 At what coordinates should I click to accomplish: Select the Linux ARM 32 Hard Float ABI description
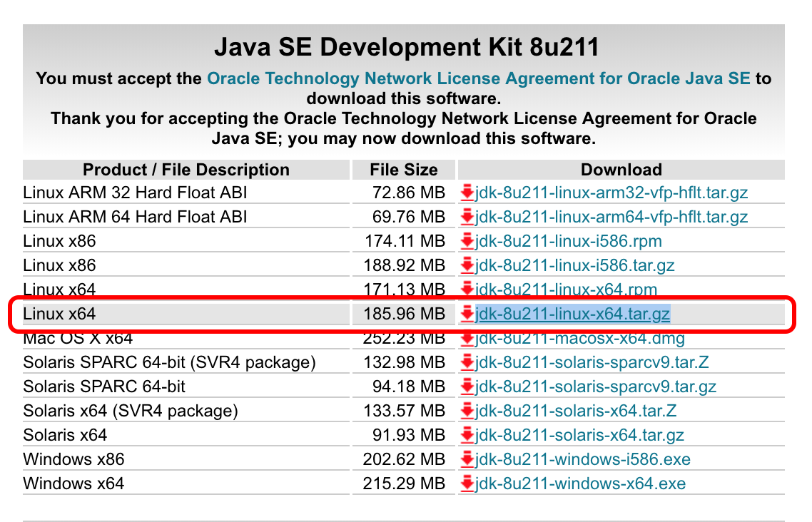click(135, 193)
